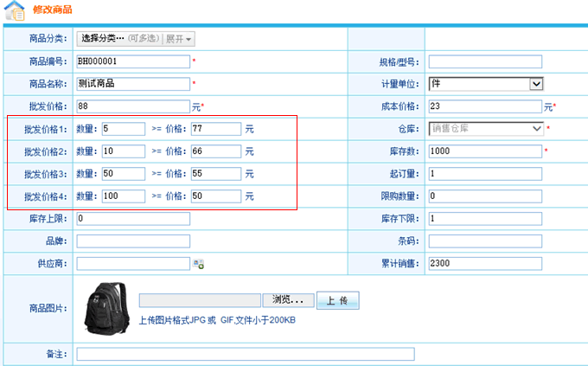This screenshot has height=366, width=588.
Task: Click the 累计销售 field showing 2300
Action: 485,264
